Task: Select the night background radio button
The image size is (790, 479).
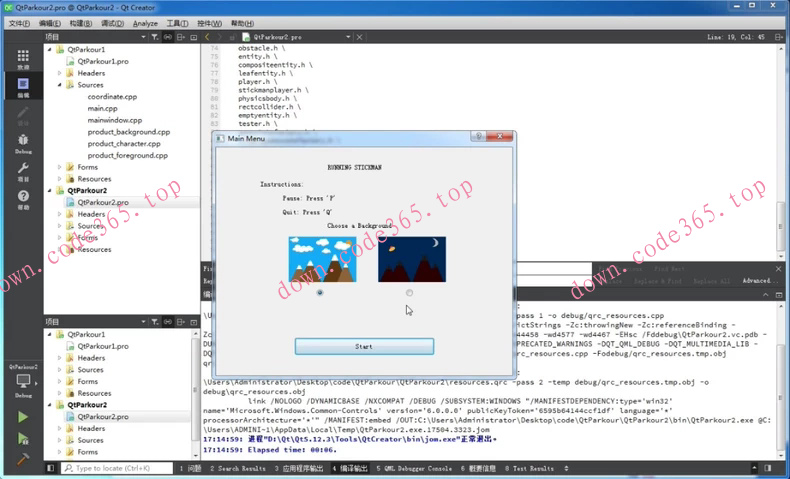Action: coord(410,293)
